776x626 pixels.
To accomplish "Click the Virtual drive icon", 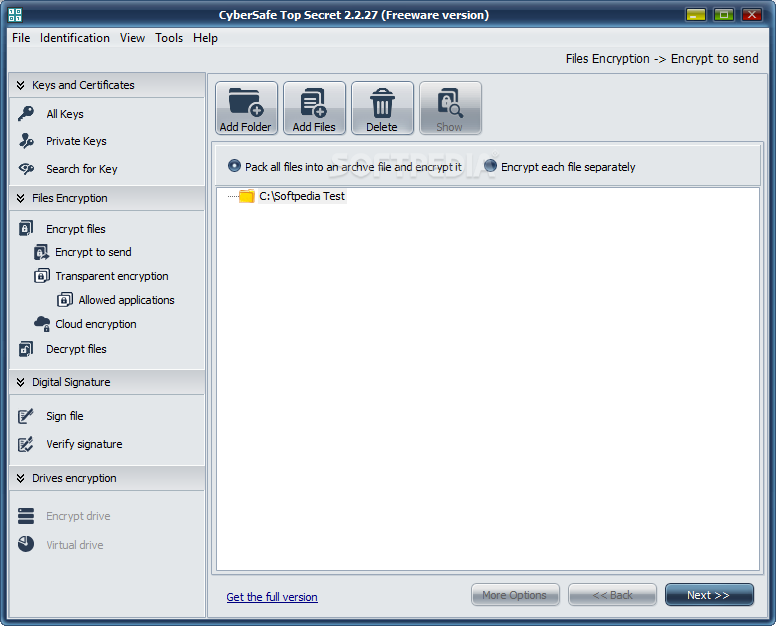I will [x=26, y=544].
